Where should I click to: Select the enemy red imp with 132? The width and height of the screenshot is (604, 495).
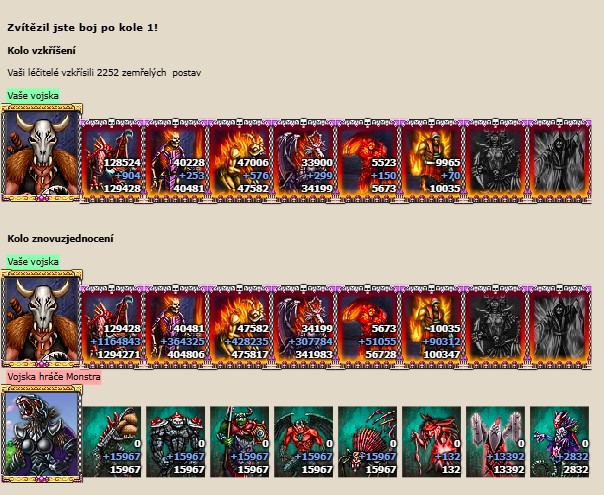(x=431, y=442)
